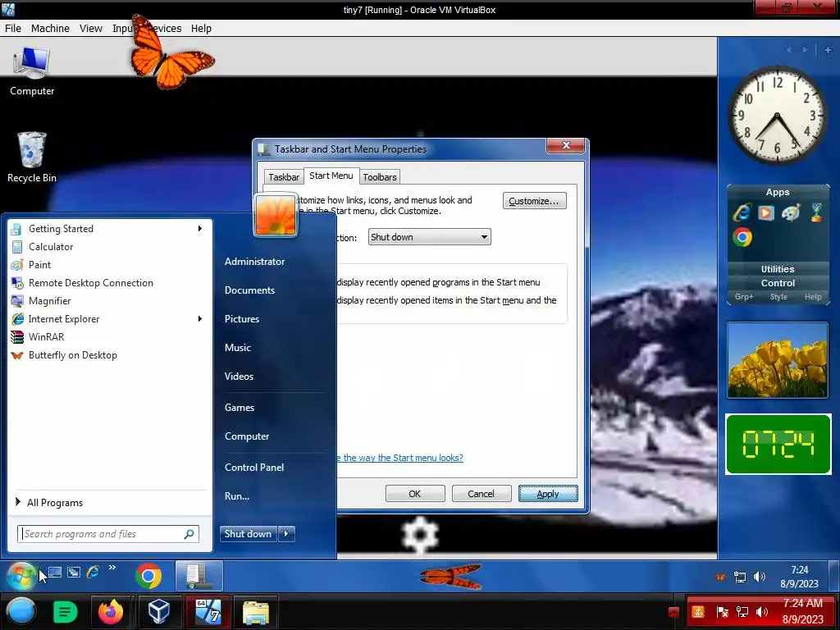Open Chrome on the guest taskbar
The height and width of the screenshot is (630, 840).
point(148,577)
